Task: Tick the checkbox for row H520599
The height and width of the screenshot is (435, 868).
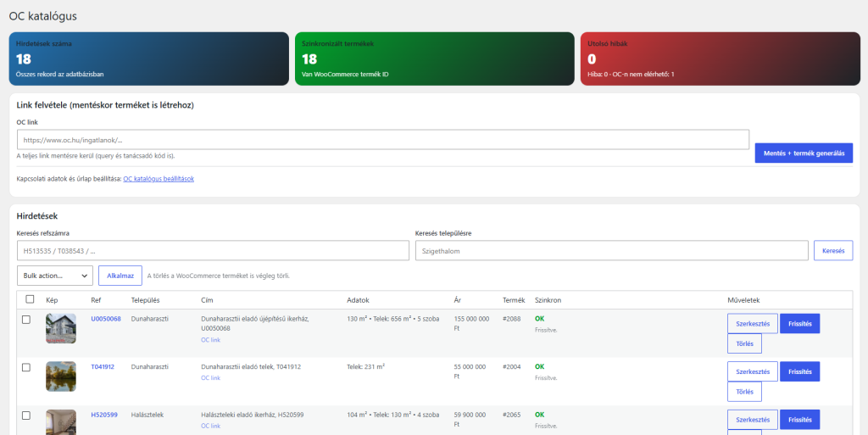Action: [26, 415]
